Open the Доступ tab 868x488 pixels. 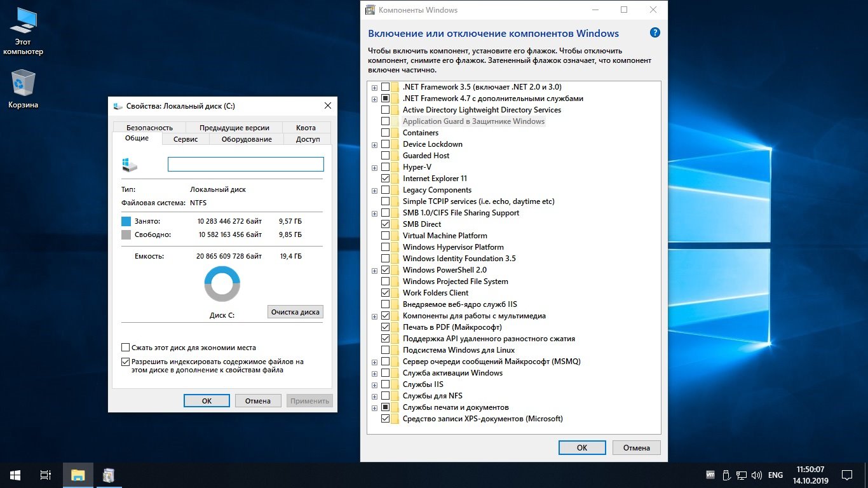308,139
